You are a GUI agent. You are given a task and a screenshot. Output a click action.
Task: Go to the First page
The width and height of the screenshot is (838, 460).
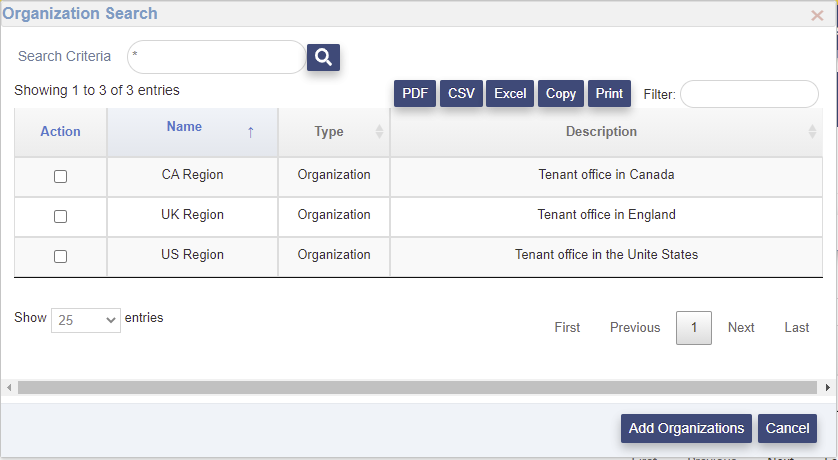click(x=567, y=328)
